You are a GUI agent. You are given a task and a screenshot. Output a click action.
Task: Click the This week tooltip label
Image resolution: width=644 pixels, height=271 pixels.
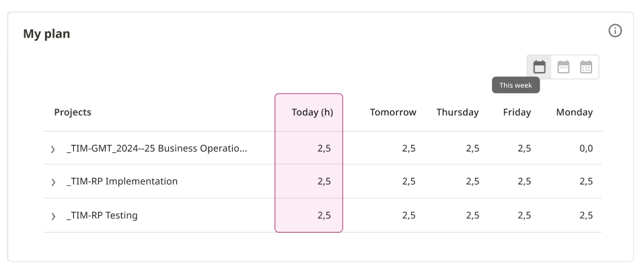(x=516, y=85)
